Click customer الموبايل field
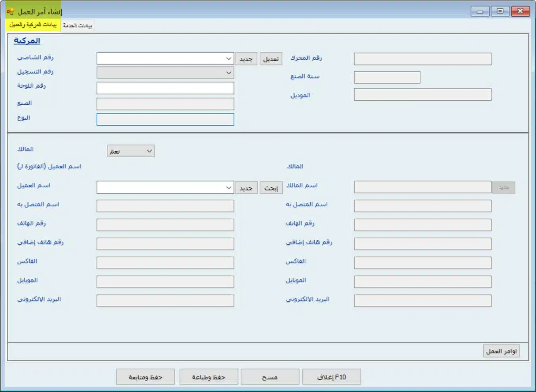This screenshot has height=392, width=536. [165, 282]
